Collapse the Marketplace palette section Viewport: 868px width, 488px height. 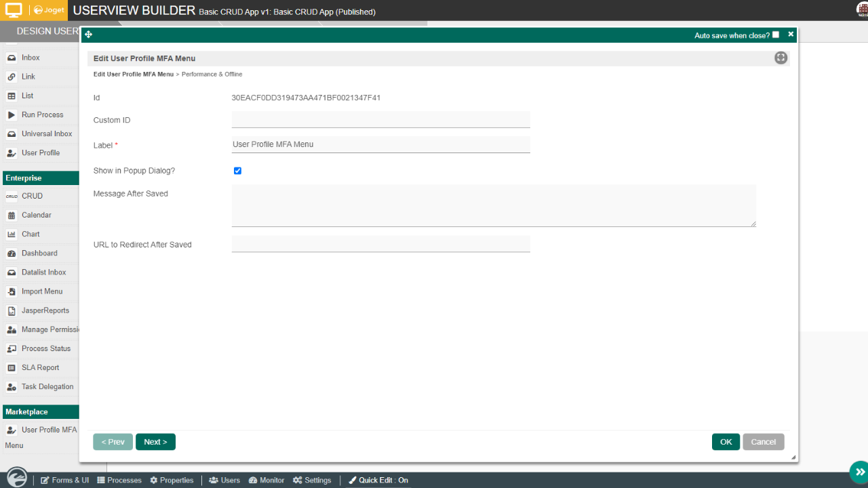[41, 412]
